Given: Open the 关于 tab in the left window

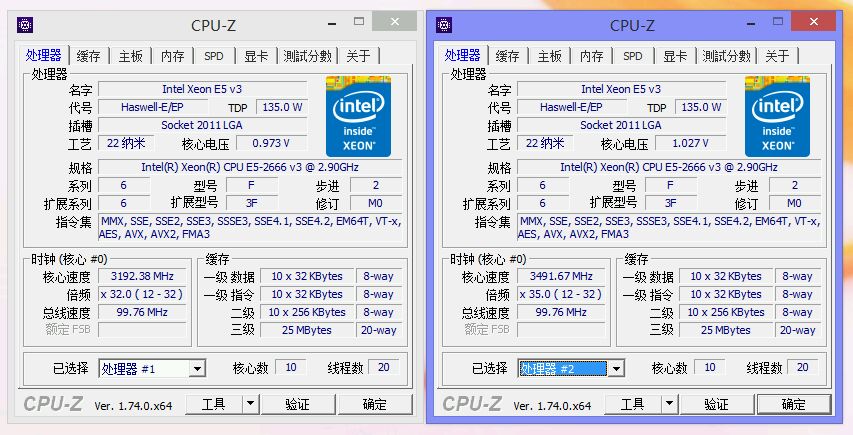Looking at the screenshot, I should point(358,56).
